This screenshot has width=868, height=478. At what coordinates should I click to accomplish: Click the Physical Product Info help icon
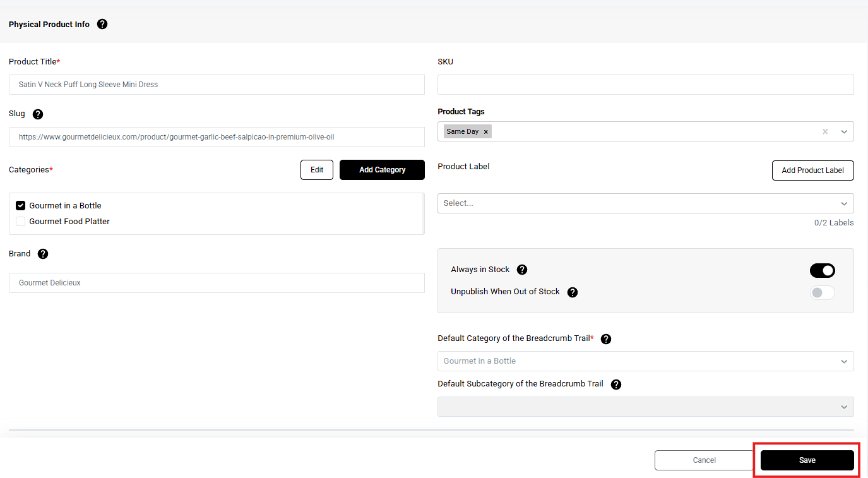[x=102, y=24]
